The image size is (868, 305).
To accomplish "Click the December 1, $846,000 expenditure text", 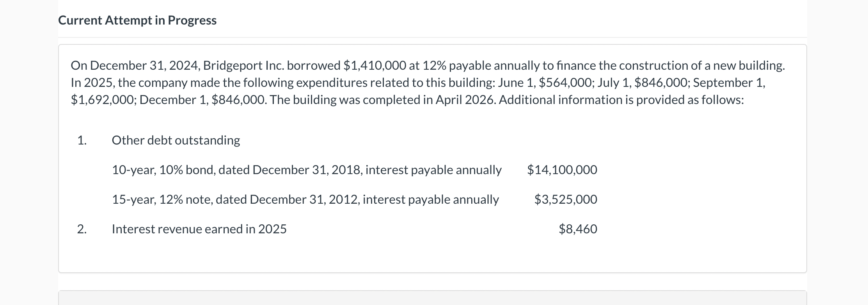I will 203,100.
